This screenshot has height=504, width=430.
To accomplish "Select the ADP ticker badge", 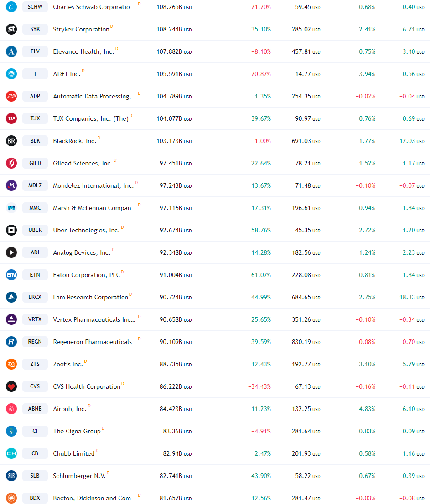I will (x=35, y=96).
